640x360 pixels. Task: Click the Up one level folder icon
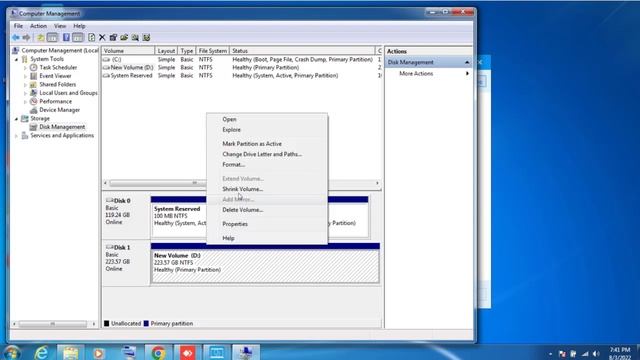[40, 38]
